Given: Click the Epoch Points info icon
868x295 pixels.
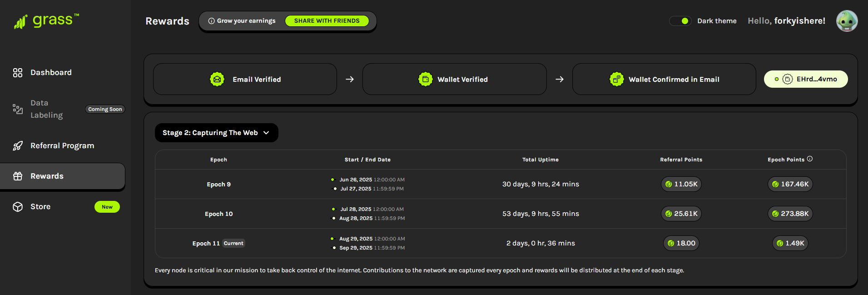Looking at the screenshot, I should pos(810,159).
